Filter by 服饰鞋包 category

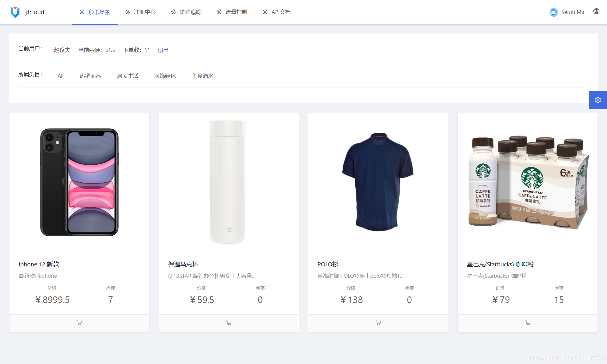pyautogui.click(x=165, y=76)
